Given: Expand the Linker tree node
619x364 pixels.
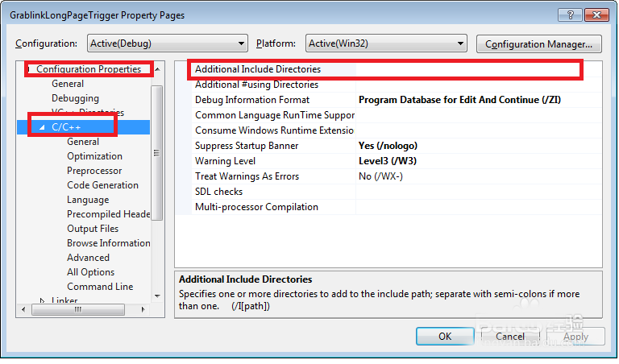Looking at the screenshot, I should tap(43, 301).
